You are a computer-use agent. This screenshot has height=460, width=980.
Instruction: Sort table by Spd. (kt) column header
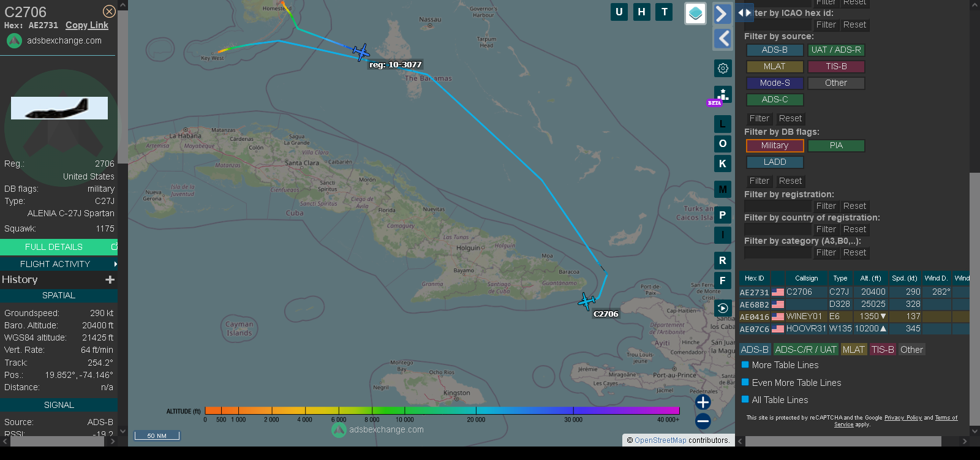point(904,278)
